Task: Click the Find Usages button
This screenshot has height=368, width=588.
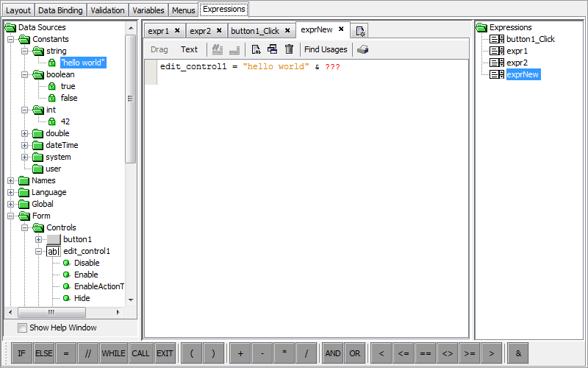Action: 326,49
